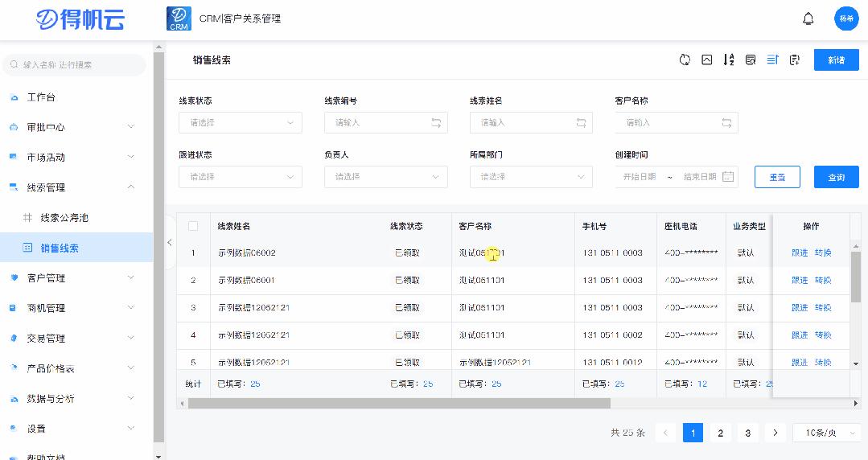The image size is (868, 460).
Task: Expand the 市场活动 menu
Action: [76, 157]
